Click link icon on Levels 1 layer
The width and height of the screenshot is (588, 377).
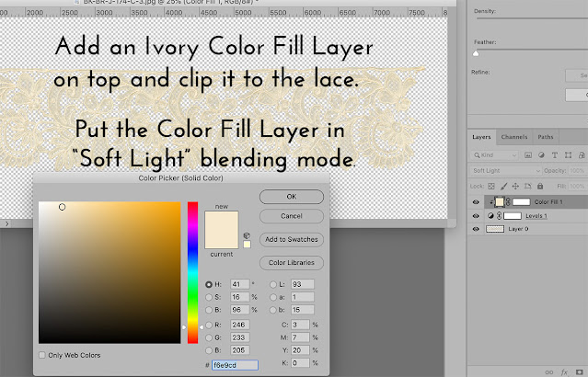tap(499, 216)
